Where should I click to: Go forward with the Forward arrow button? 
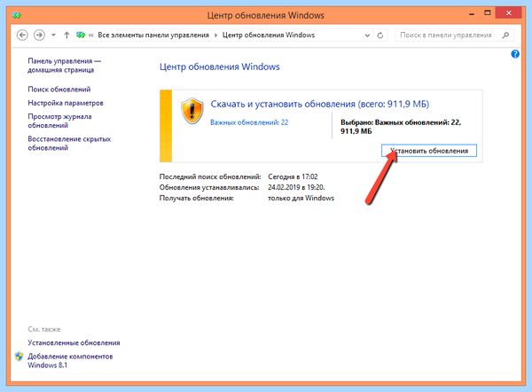[x=39, y=35]
